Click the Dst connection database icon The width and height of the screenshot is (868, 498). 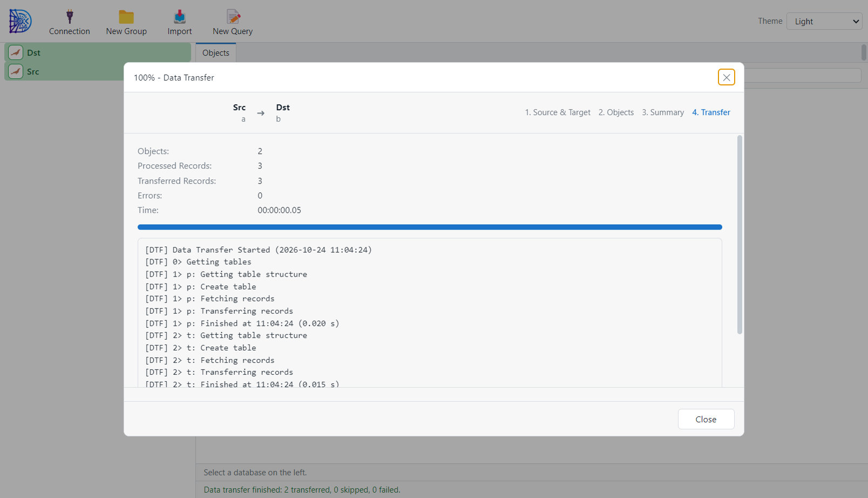(x=16, y=52)
